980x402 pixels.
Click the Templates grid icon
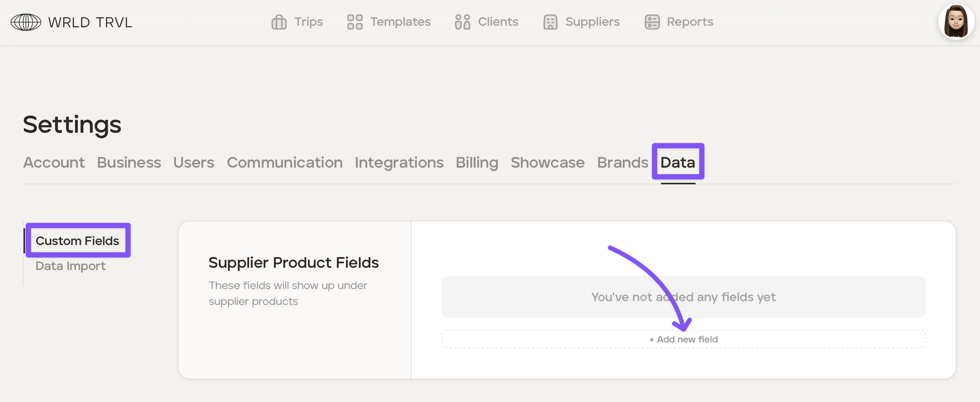tap(355, 22)
